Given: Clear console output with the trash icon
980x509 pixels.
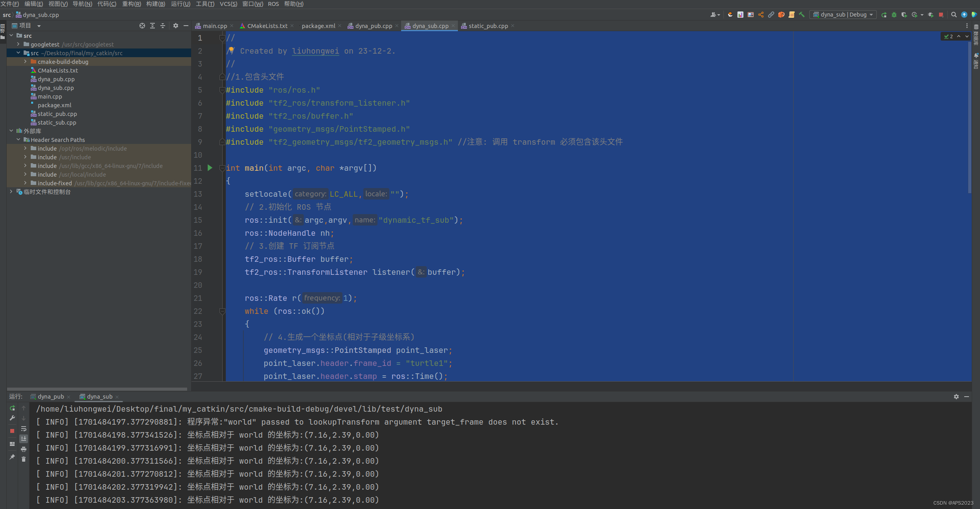Looking at the screenshot, I should coord(24,459).
